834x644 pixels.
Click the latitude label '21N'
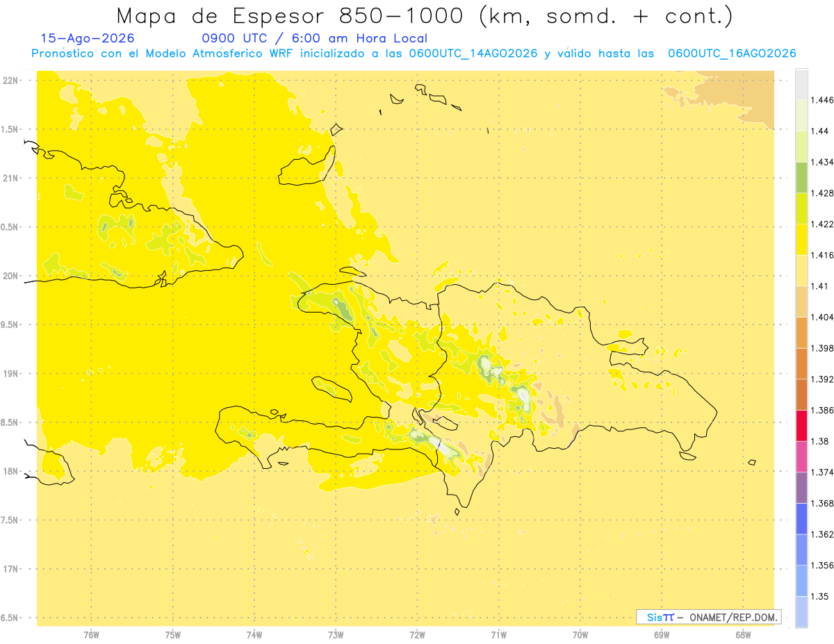[x=10, y=178]
